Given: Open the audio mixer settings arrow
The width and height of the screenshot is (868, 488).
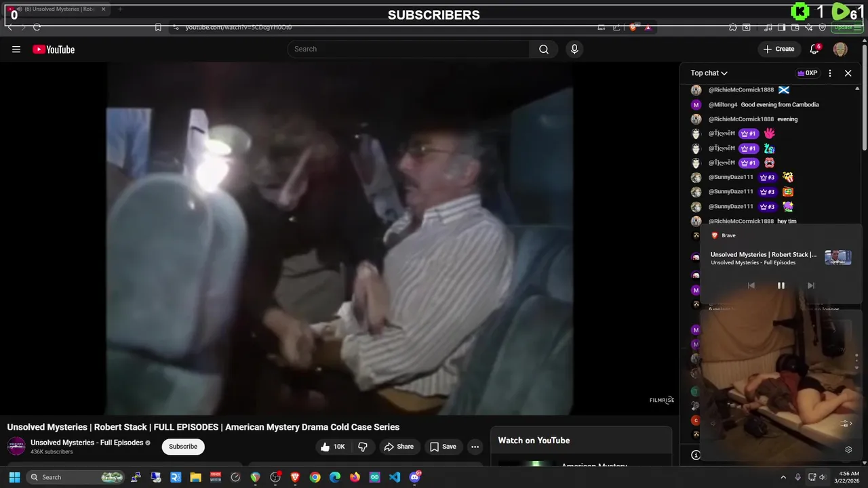Looking at the screenshot, I should [845, 424].
